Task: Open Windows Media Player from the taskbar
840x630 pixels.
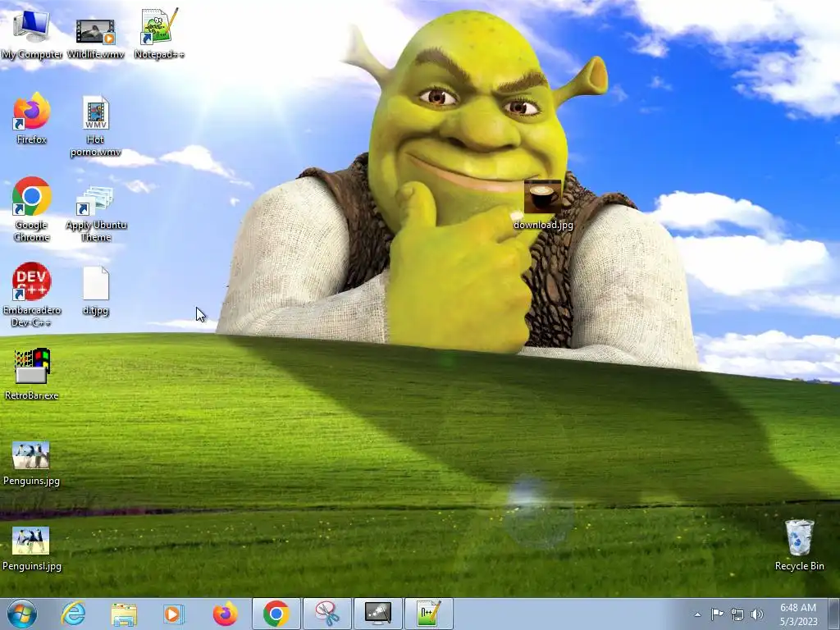Action: coord(174,614)
